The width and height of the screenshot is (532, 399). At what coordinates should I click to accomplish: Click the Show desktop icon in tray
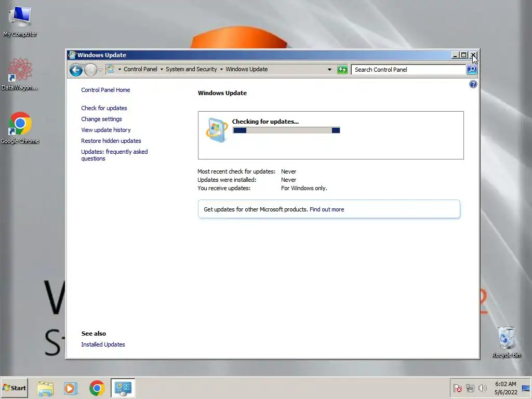tap(526, 388)
